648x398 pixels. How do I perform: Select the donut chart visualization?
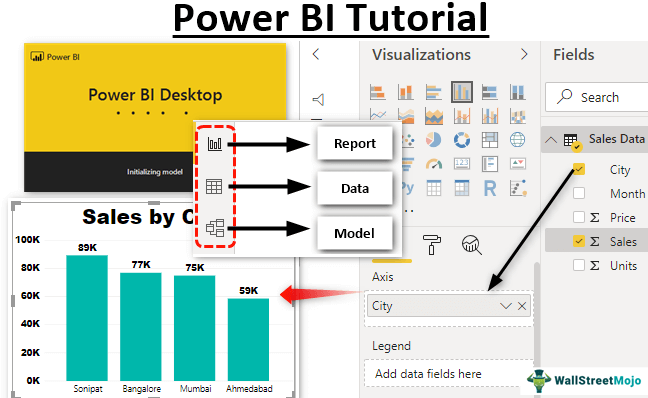point(462,140)
